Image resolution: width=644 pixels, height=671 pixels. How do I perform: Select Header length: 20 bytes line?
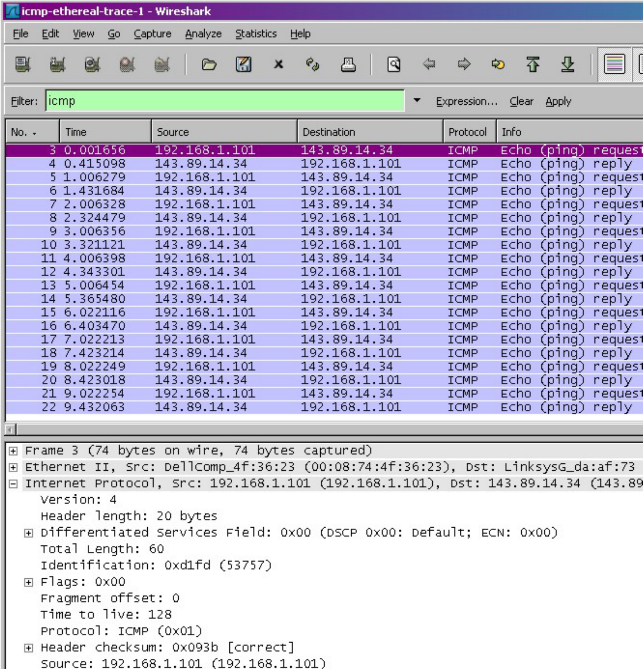(129, 517)
